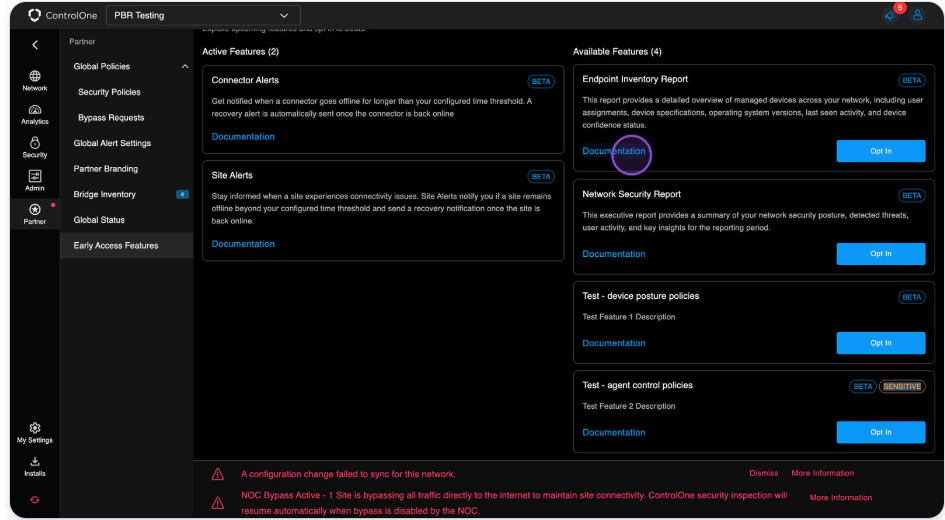Click BETA badge on Network Security Report
The image size is (945, 520).
(x=911, y=195)
